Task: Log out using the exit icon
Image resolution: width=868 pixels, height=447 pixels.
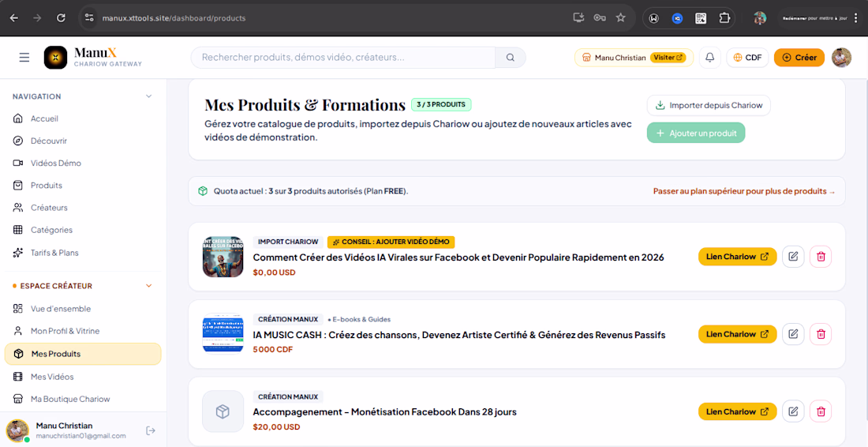Action: 150,430
